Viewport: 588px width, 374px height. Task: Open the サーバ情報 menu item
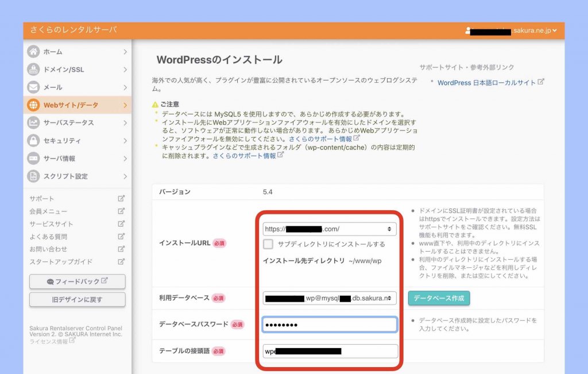point(78,159)
